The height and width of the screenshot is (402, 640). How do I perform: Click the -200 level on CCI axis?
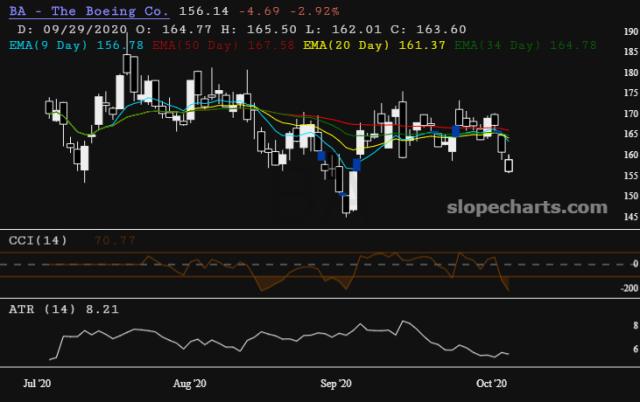[602, 288]
